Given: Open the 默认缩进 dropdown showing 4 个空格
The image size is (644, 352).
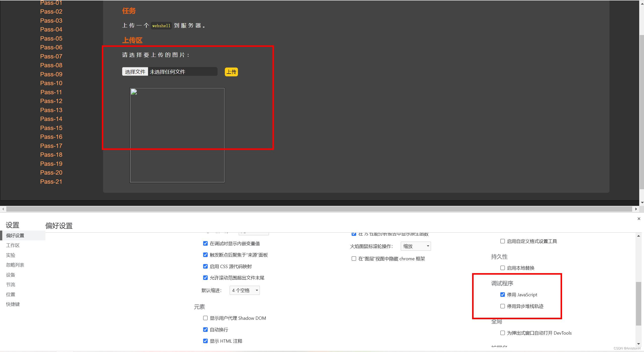Looking at the screenshot, I should (x=244, y=290).
